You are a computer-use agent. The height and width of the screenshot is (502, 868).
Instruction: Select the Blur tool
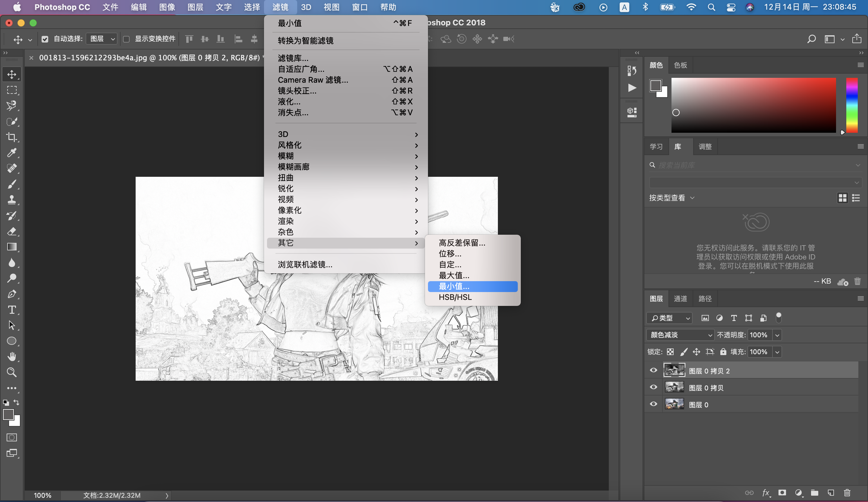12,263
